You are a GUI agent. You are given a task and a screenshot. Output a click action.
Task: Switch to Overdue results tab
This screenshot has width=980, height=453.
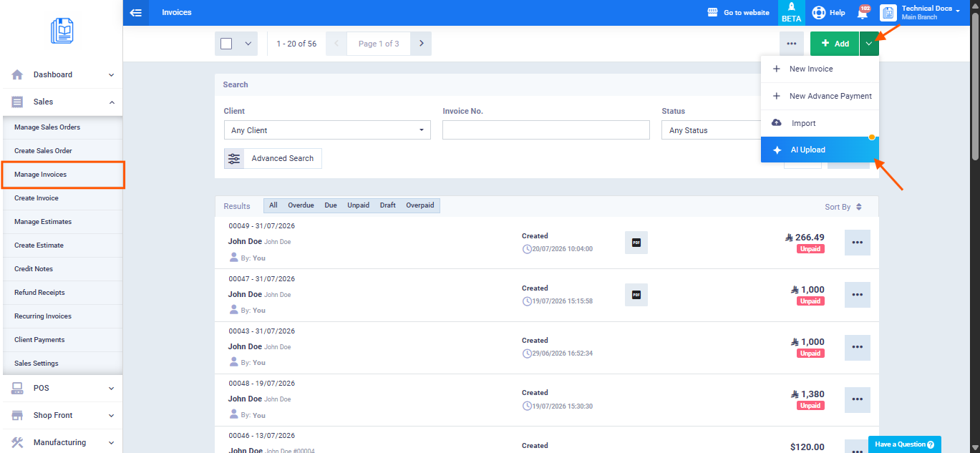coord(301,205)
